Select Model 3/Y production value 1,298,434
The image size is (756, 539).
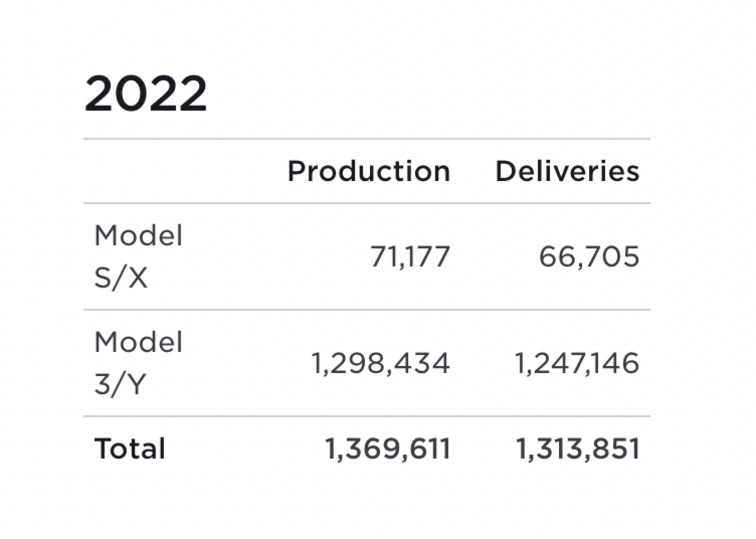[x=380, y=363]
